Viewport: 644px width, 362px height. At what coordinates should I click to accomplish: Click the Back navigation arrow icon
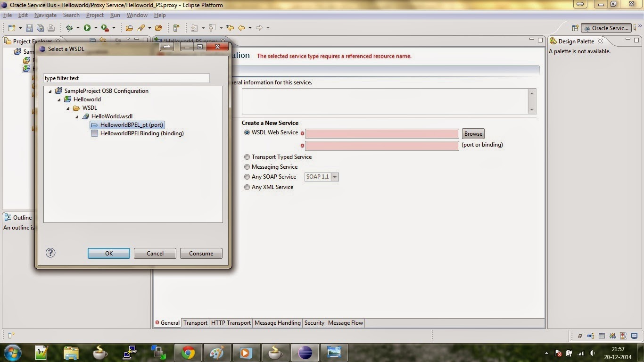coord(241,28)
